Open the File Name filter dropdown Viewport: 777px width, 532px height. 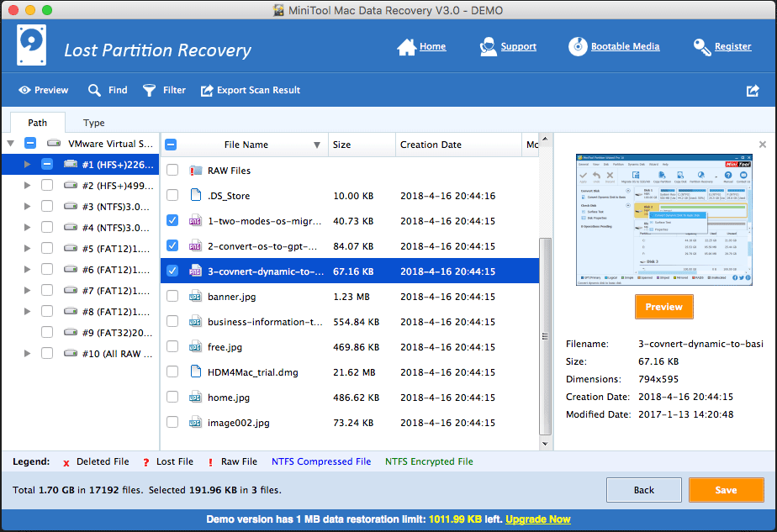pyautogui.click(x=318, y=144)
